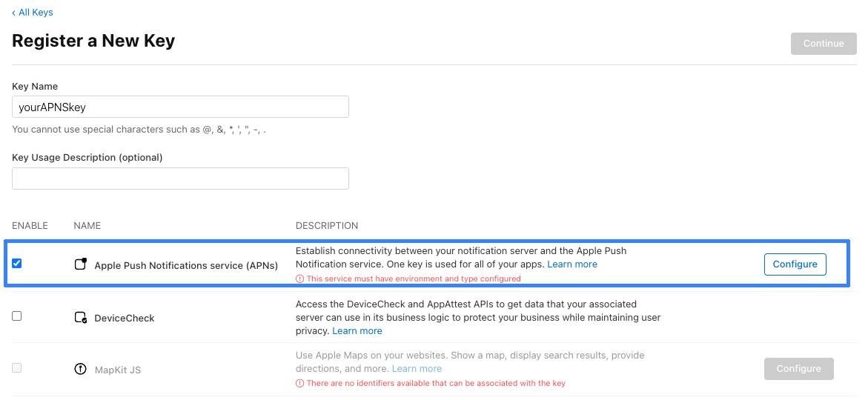Enable the DeviceCheck checkbox
Screen dimensions: 868x400
point(17,316)
